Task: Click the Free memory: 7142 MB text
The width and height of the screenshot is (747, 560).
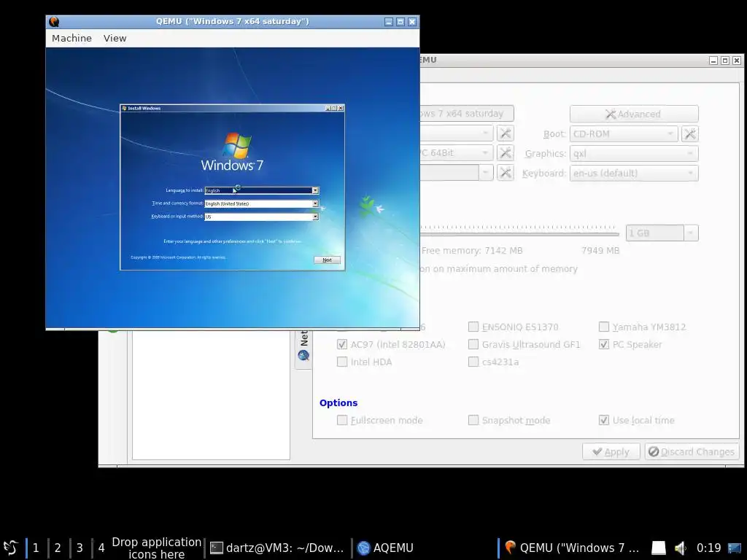Action: tap(472, 251)
